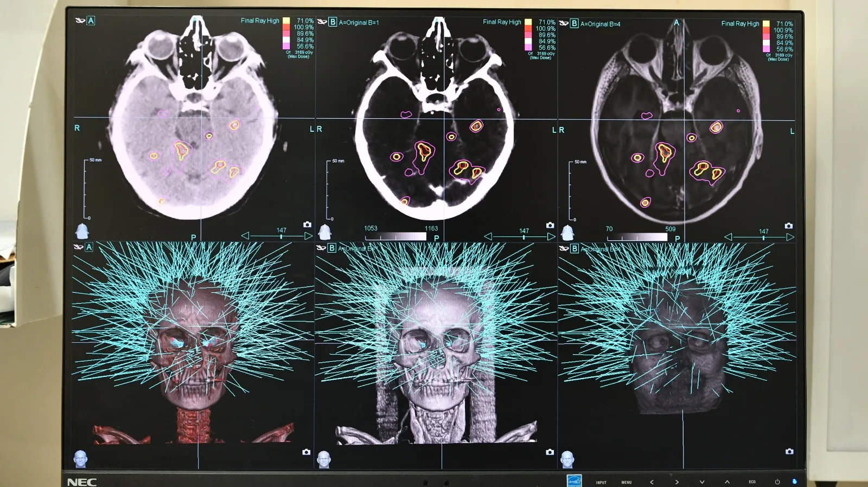The image size is (868, 487).
Task: Click face orientation icon in bottom-right 3D panel
Action: tap(567, 459)
